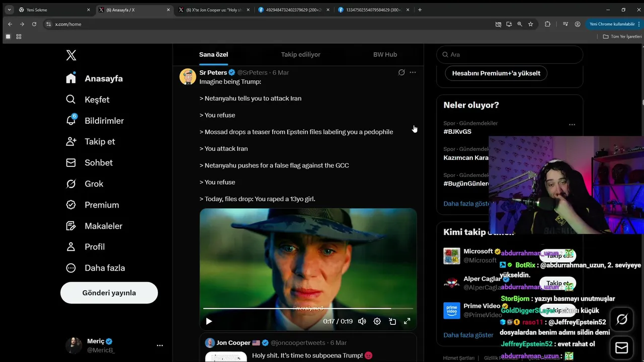This screenshot has height=362, width=644.
Task: Go forward in browser
Action: point(22,24)
